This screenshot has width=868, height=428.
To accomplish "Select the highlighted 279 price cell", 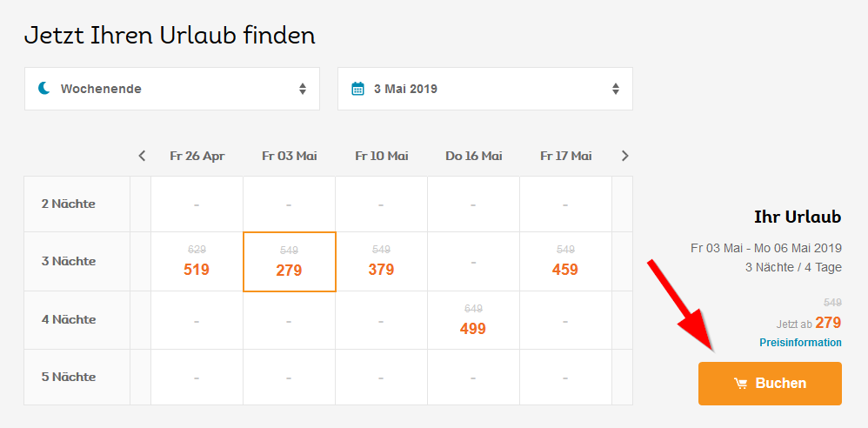I will tap(290, 262).
